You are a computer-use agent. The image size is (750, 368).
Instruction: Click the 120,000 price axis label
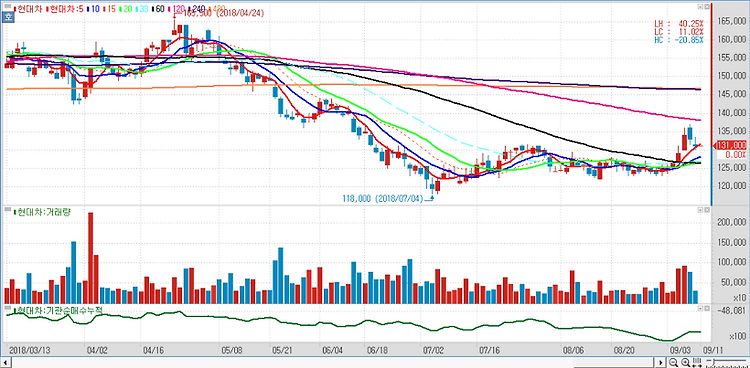[x=731, y=186]
